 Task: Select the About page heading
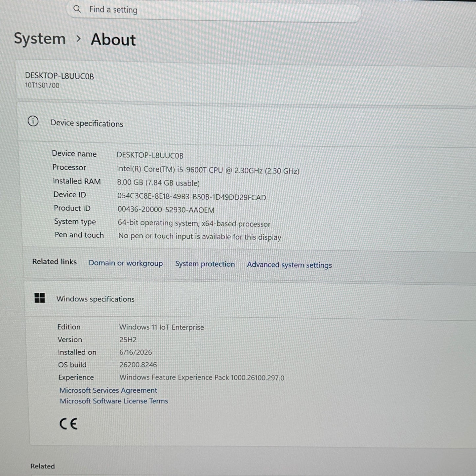coord(113,40)
